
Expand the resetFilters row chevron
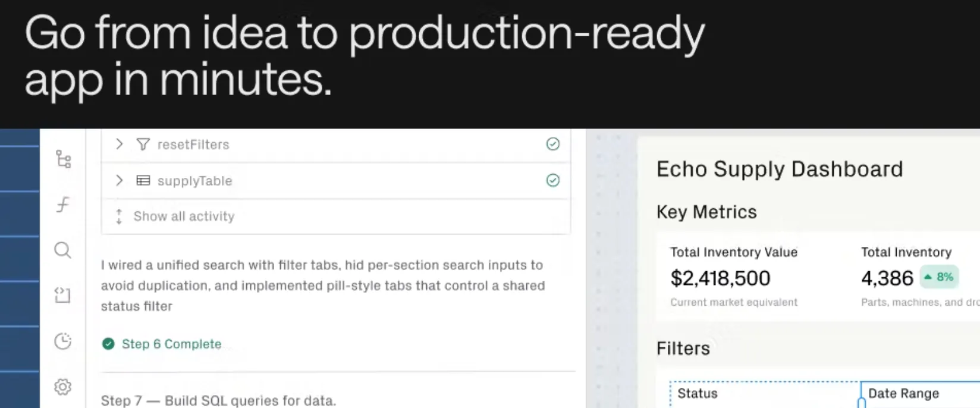tap(119, 144)
